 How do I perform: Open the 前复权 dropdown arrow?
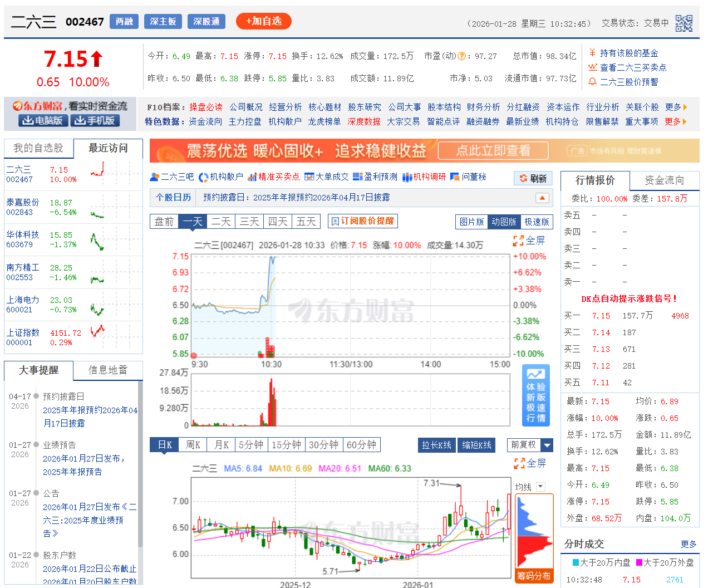tap(547, 445)
